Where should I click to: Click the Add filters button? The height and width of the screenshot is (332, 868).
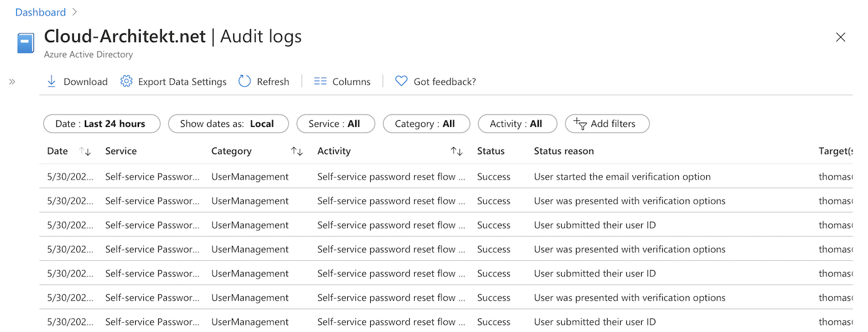[x=608, y=124]
